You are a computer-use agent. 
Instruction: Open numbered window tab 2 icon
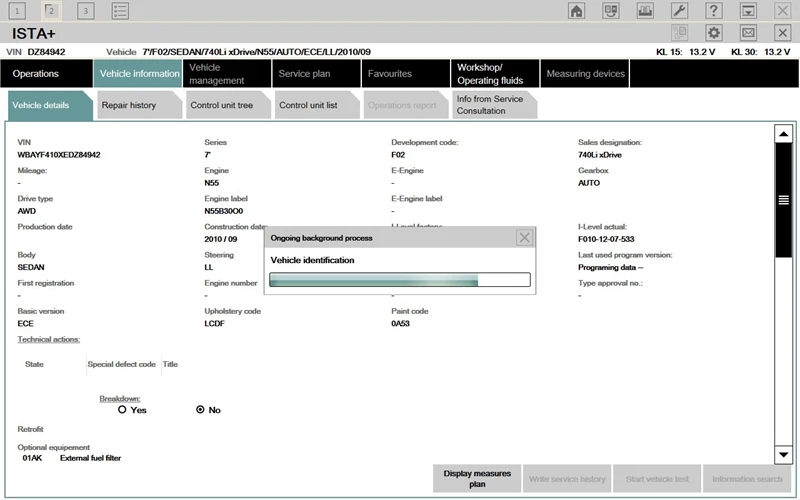click(51, 11)
